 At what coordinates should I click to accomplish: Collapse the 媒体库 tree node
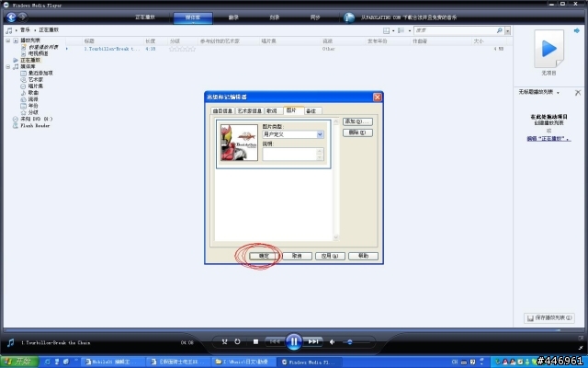click(8, 67)
